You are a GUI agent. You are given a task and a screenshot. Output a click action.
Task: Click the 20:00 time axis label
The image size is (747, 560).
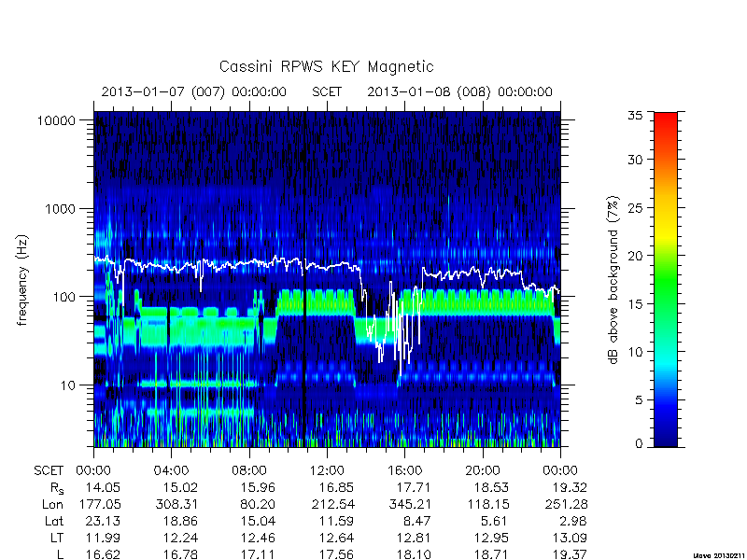[x=483, y=471]
